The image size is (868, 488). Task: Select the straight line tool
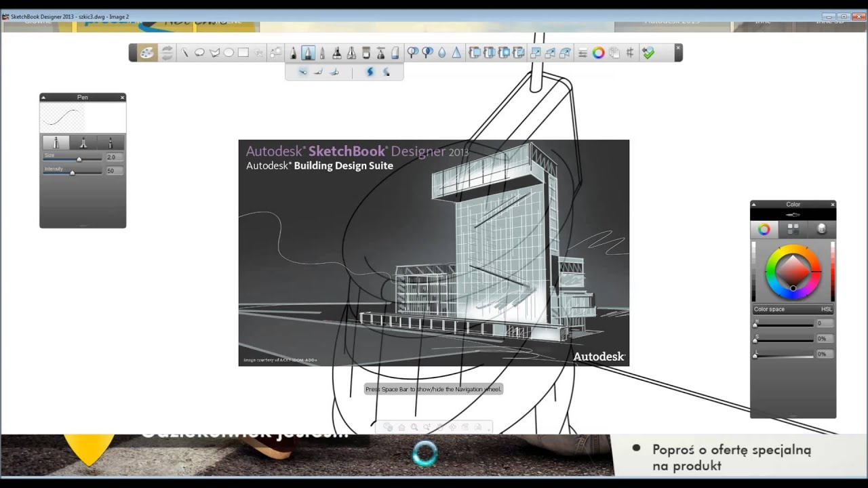tap(184, 53)
